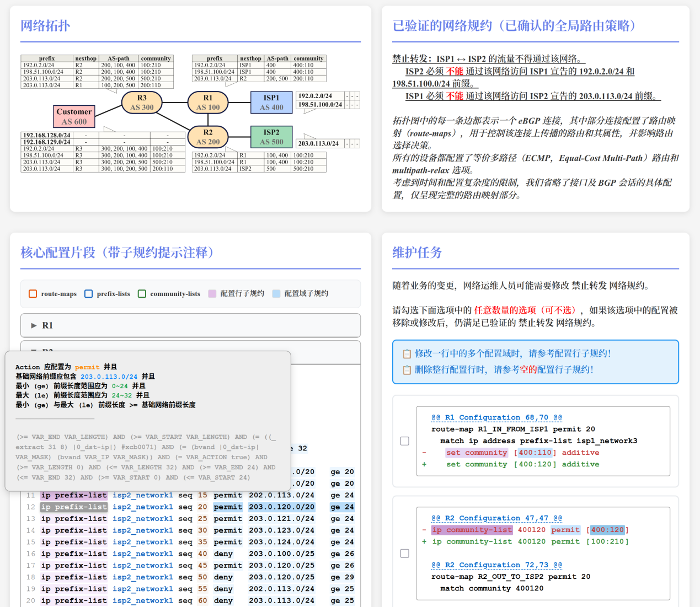The height and width of the screenshot is (607, 700).
Task: Click the R2 AS 200 router node
Action: click(208, 137)
